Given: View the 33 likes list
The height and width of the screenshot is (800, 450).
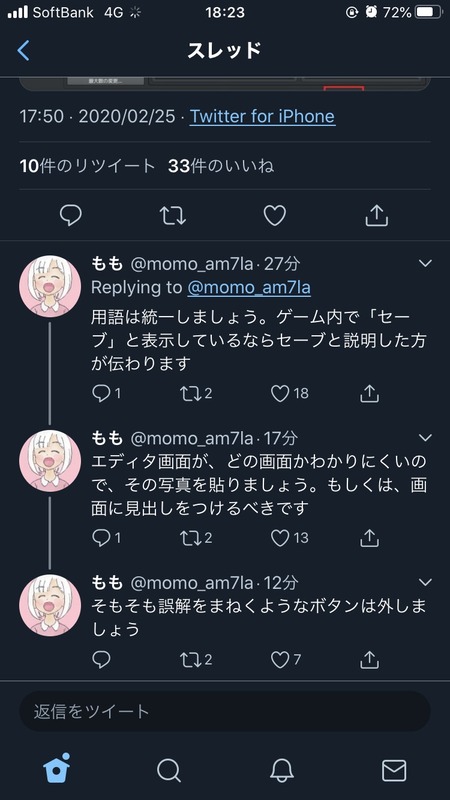Looking at the screenshot, I should pos(221,166).
